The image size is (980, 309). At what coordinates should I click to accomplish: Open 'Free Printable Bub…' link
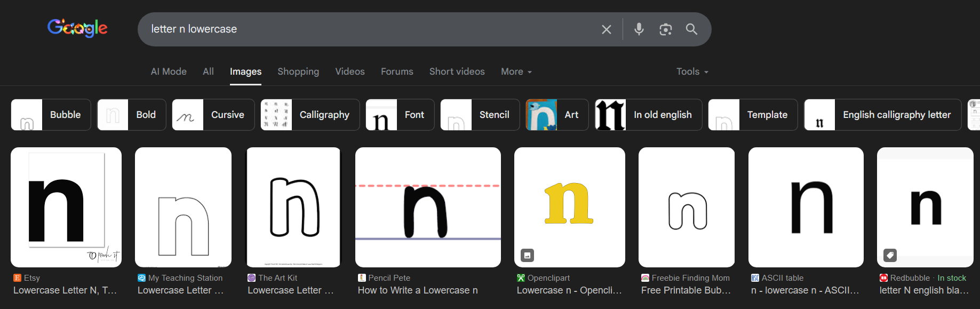click(x=686, y=290)
